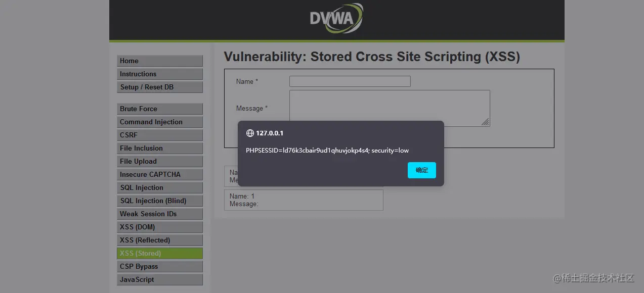Viewport: 644px width, 293px height.
Task: Open the XSS (Reflected) page
Action: click(x=160, y=240)
